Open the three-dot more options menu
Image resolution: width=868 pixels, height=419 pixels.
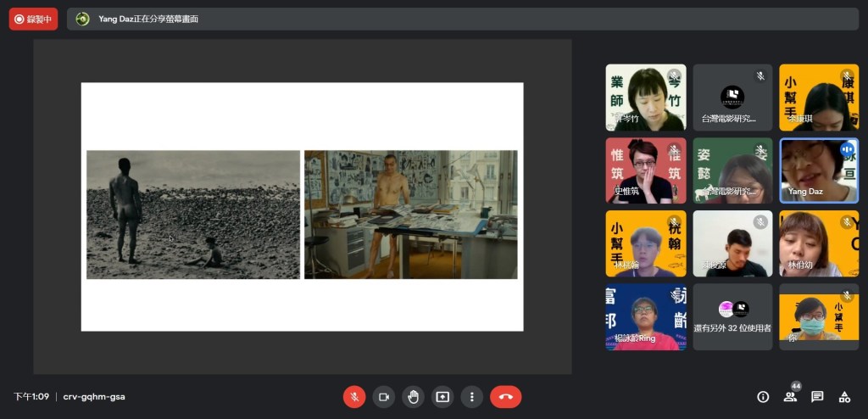[x=472, y=396]
